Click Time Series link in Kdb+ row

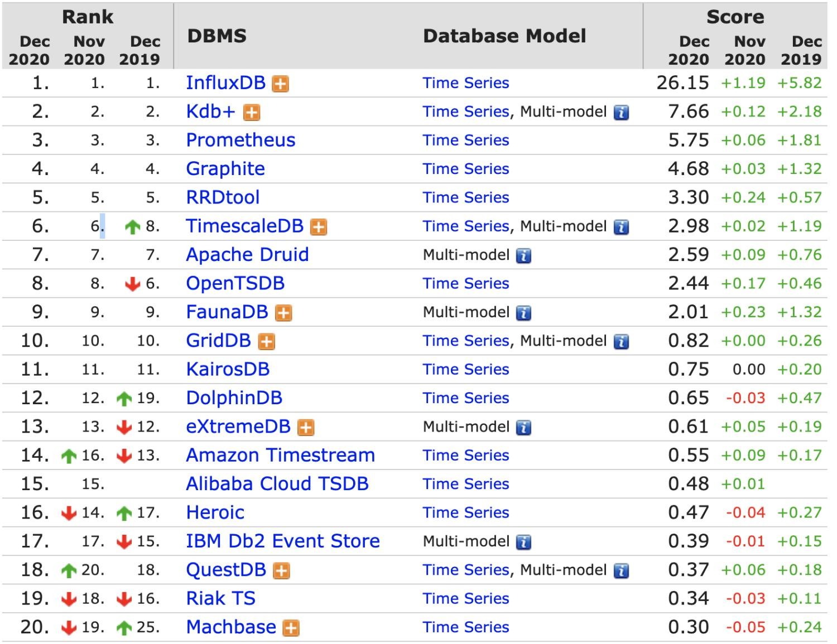[466, 112]
